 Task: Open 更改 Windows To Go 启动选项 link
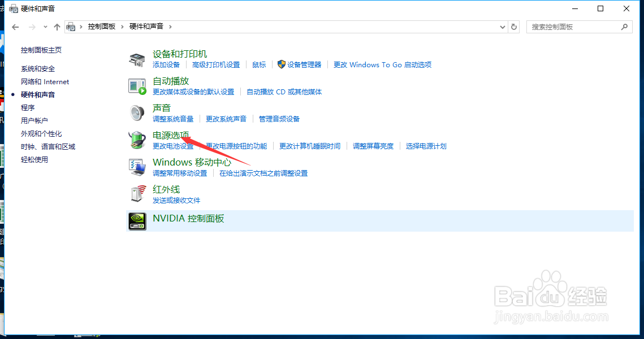tap(383, 64)
